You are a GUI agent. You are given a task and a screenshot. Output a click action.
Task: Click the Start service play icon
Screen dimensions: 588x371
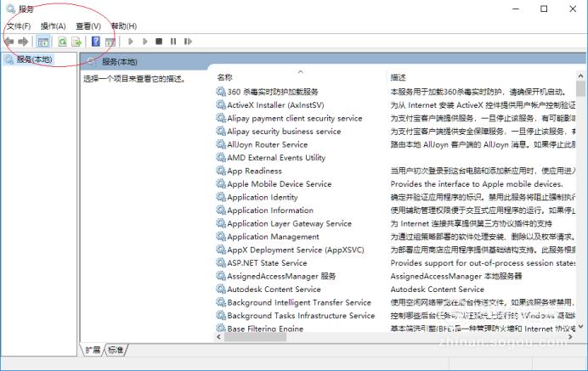(131, 42)
